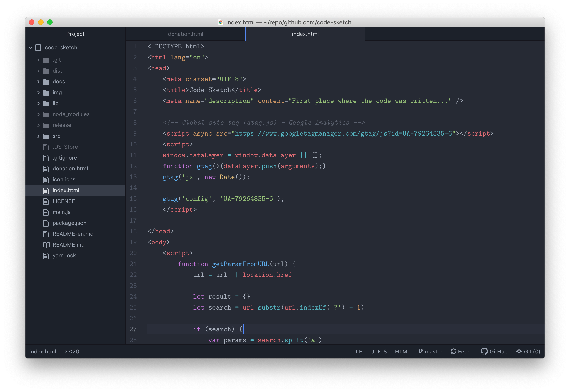Image resolution: width=570 pixels, height=392 pixels.
Task: Click the Fetch label in status bar
Action: pyautogui.click(x=465, y=352)
